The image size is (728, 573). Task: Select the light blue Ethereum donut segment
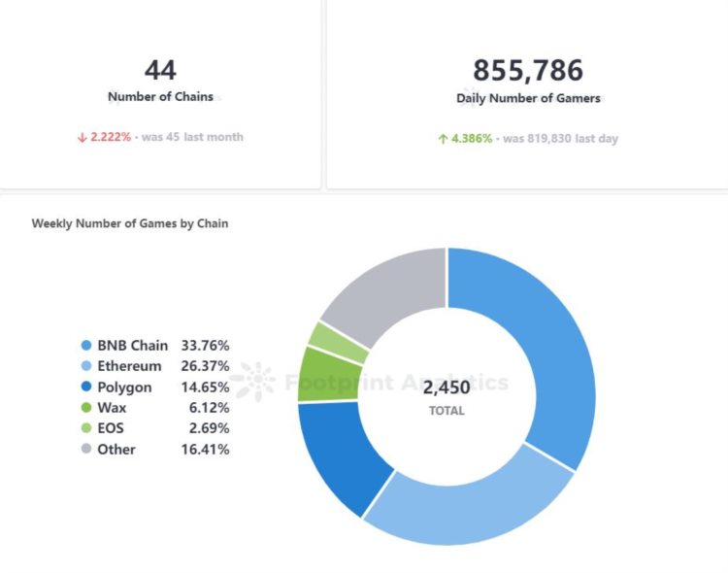pyautogui.click(x=466, y=505)
